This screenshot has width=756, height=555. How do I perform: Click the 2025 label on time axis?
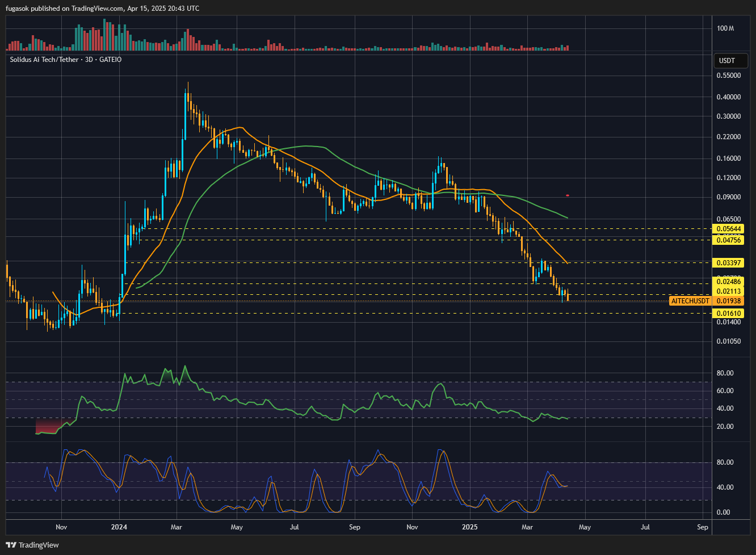coord(470,527)
